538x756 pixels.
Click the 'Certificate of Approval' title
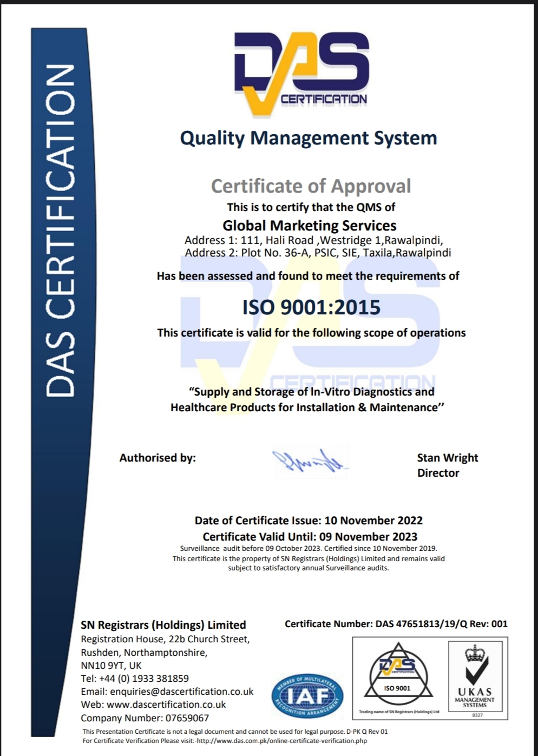pyautogui.click(x=311, y=186)
